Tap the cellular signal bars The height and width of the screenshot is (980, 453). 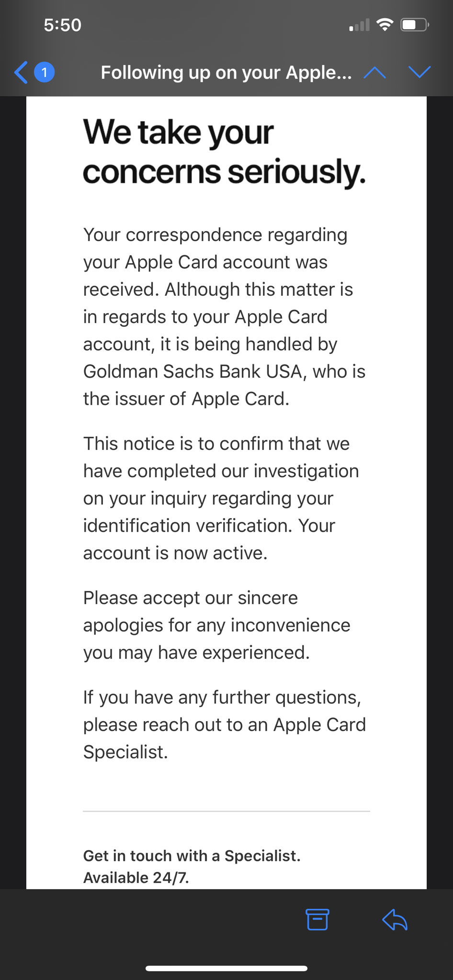[359, 25]
